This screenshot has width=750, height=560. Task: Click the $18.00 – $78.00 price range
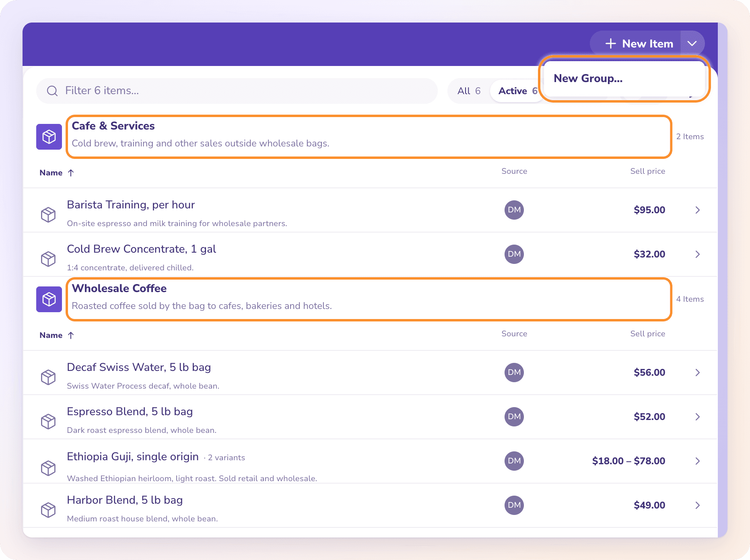(x=628, y=461)
